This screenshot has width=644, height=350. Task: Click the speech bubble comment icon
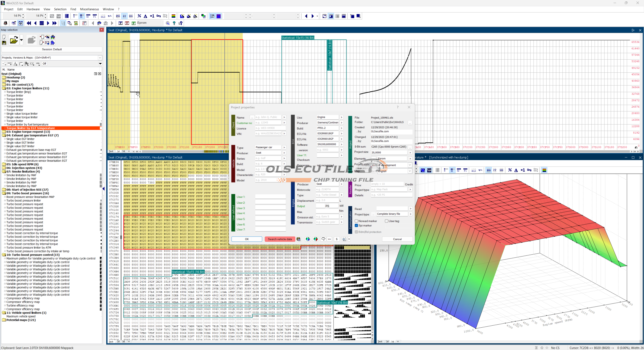(323, 239)
